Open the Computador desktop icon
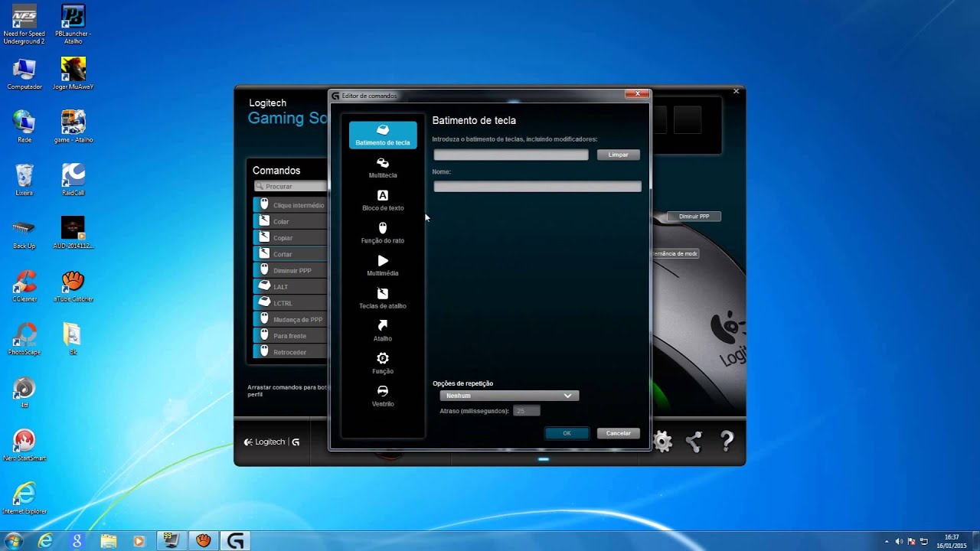The image size is (980, 551). pos(24,75)
